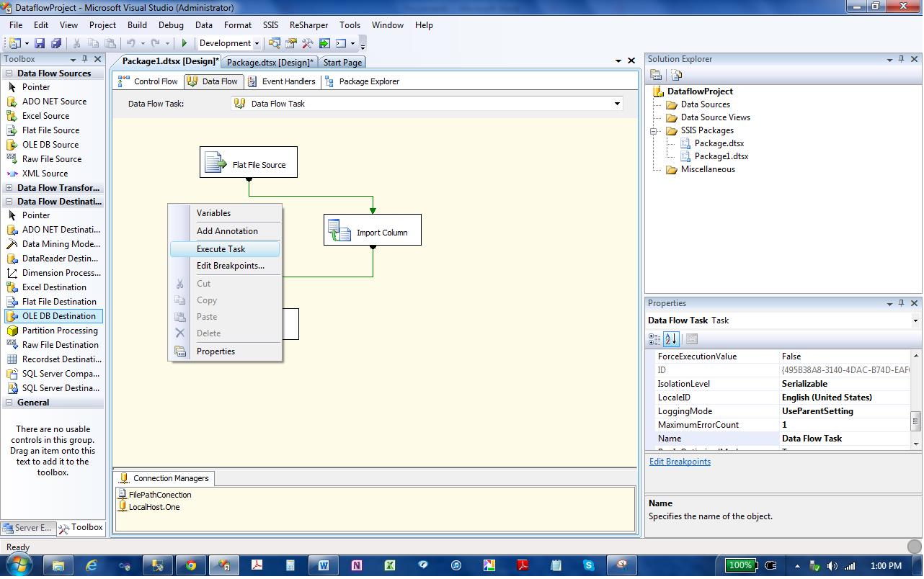Screen dimensions: 924x579
Task: Click the Edit Breakpoints link in Properties
Action: click(680, 462)
